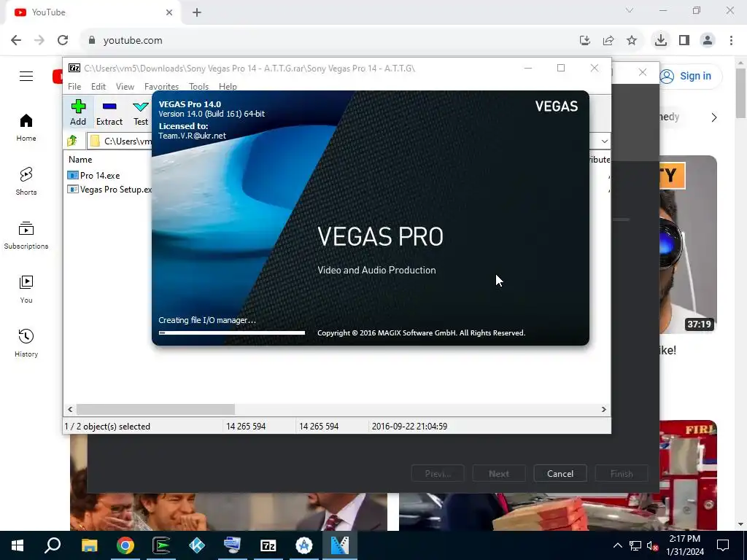The width and height of the screenshot is (747, 560).
Task: Expand the 7-Zip address path dropdown
Action: click(x=604, y=141)
